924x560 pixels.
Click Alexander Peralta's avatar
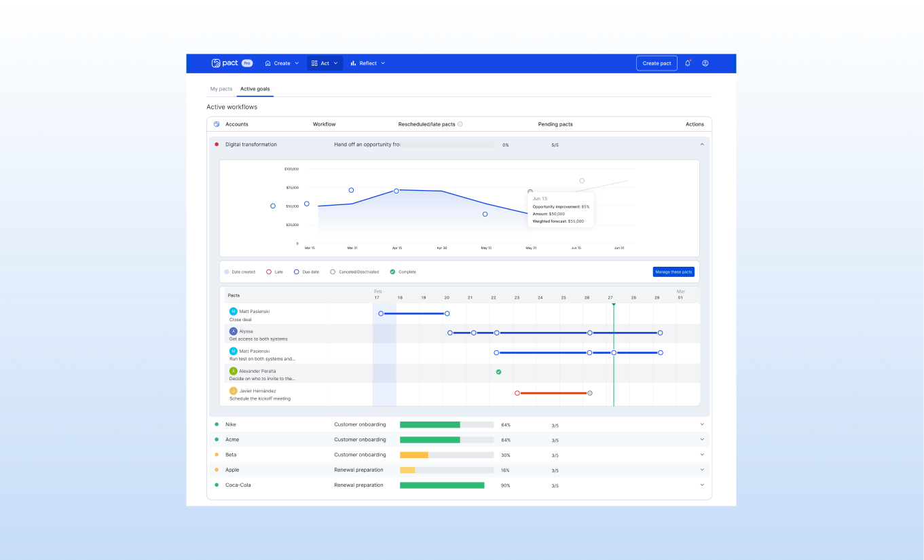(234, 371)
